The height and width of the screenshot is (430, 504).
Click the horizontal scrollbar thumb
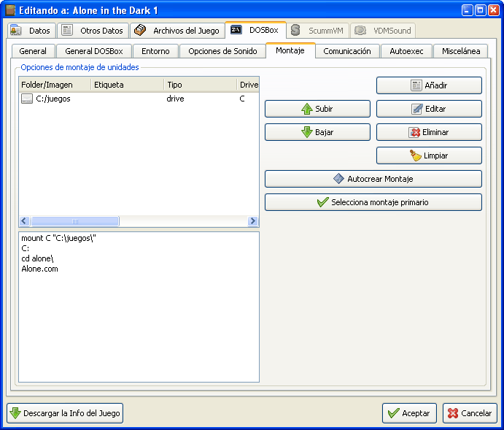click(x=75, y=221)
